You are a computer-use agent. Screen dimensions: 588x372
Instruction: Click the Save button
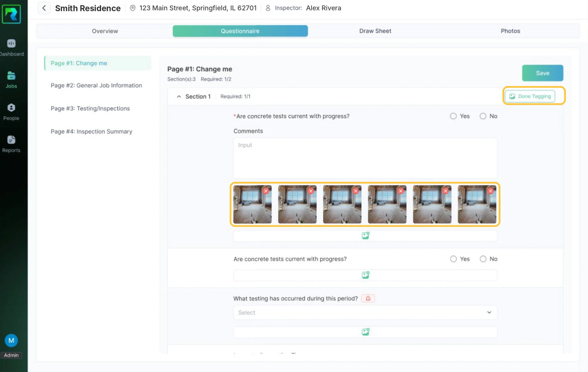[543, 73]
